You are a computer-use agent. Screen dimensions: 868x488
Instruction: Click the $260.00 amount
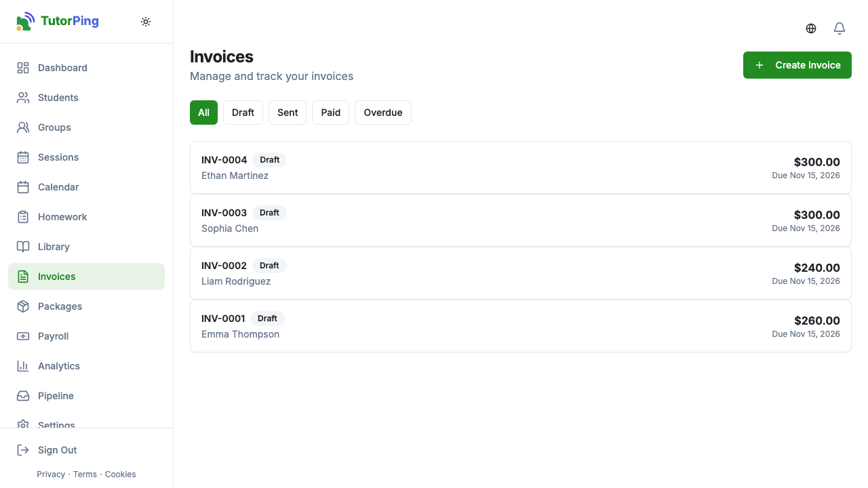pyautogui.click(x=817, y=321)
